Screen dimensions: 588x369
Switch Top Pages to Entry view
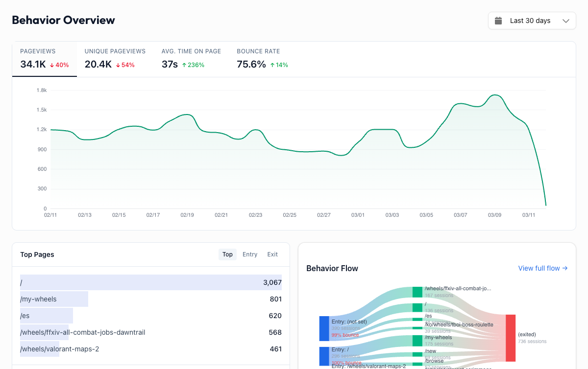[250, 254]
